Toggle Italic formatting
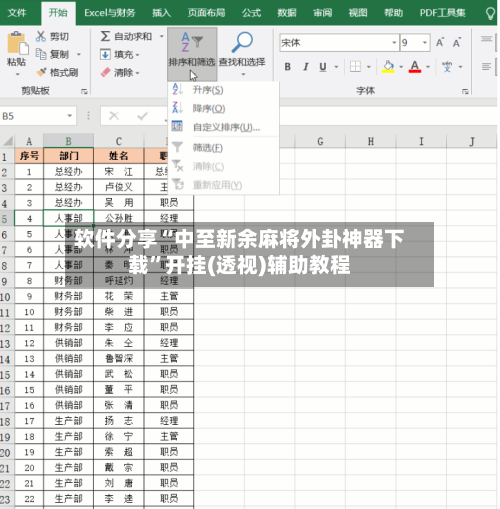The height and width of the screenshot is (509, 500). pos(305,67)
